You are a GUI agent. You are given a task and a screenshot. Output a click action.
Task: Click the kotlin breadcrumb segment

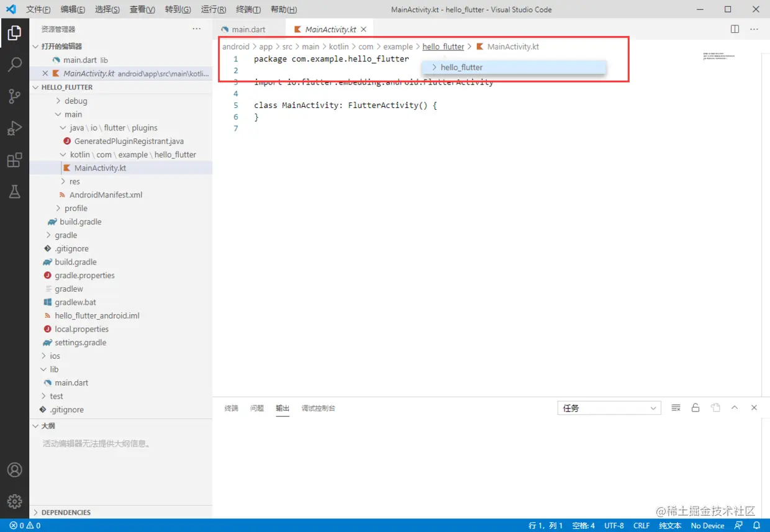(x=338, y=47)
